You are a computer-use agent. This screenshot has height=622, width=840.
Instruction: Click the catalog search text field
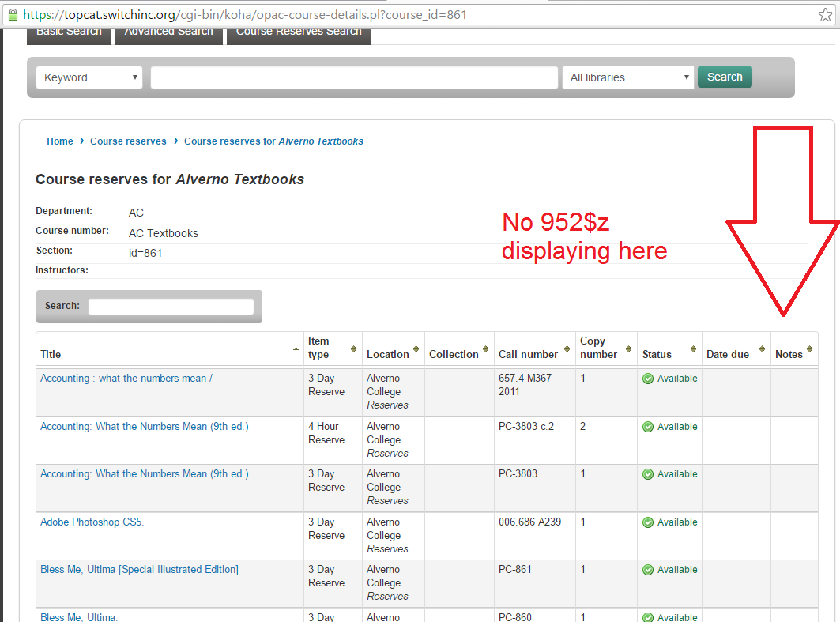[354, 77]
